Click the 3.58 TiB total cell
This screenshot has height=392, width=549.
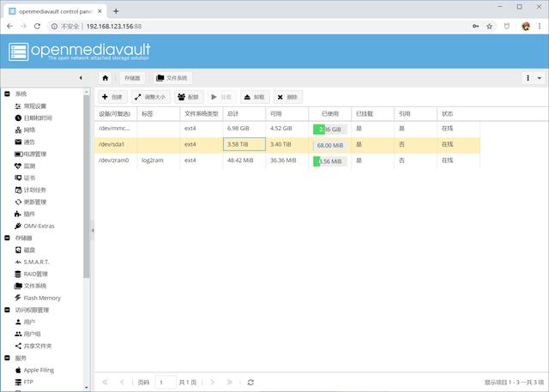click(244, 144)
